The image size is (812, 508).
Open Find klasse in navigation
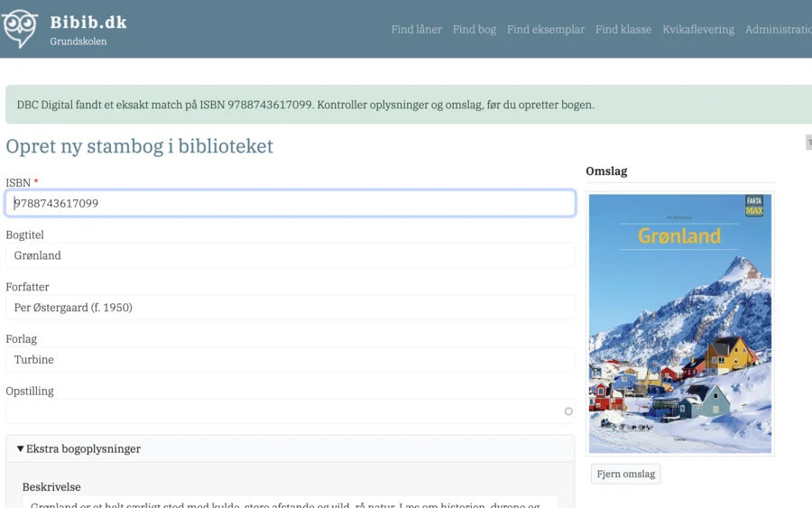point(623,30)
